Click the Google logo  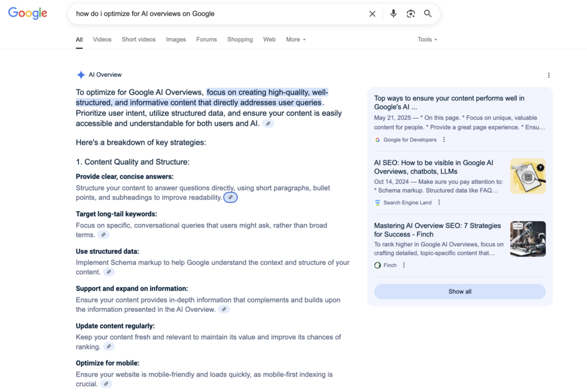coord(28,13)
